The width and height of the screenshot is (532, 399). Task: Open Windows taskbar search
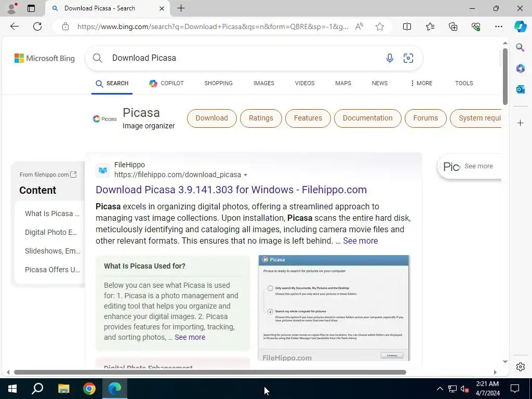coord(37,389)
